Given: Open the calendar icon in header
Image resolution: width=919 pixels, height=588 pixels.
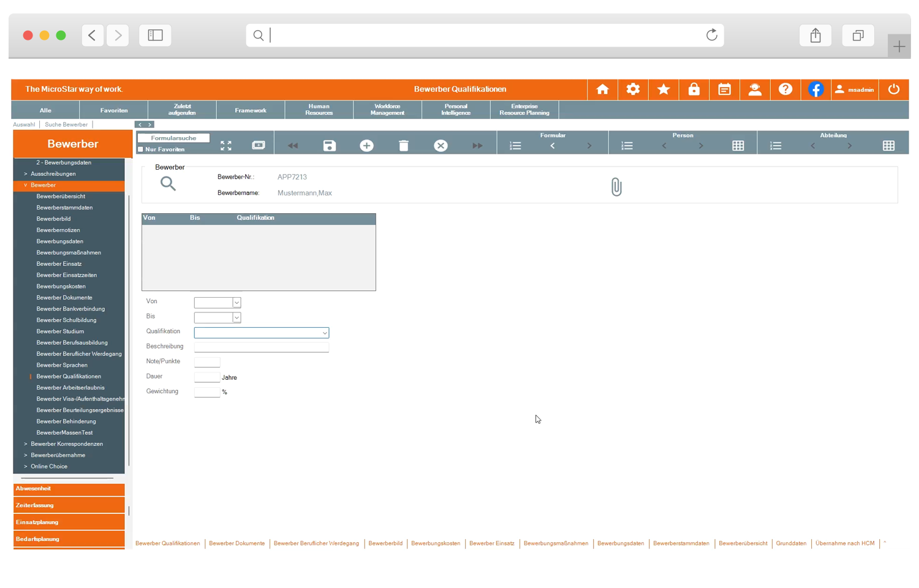Looking at the screenshot, I should coord(724,89).
